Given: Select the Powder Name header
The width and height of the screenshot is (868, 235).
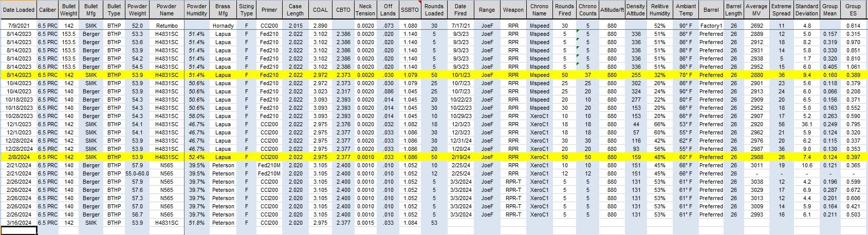Looking at the screenshot, I should (167, 10).
